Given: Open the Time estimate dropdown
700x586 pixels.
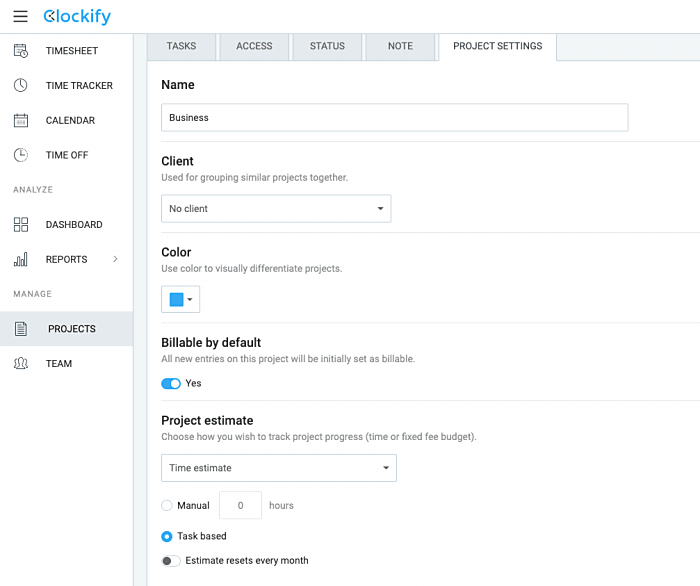Looking at the screenshot, I should click(279, 468).
